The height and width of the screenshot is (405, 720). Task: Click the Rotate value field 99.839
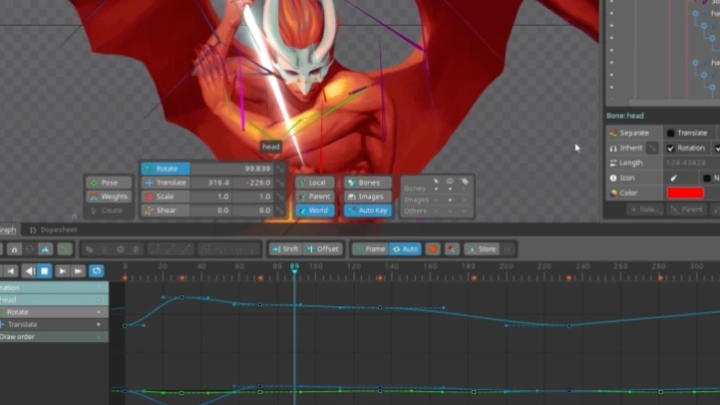click(x=232, y=169)
